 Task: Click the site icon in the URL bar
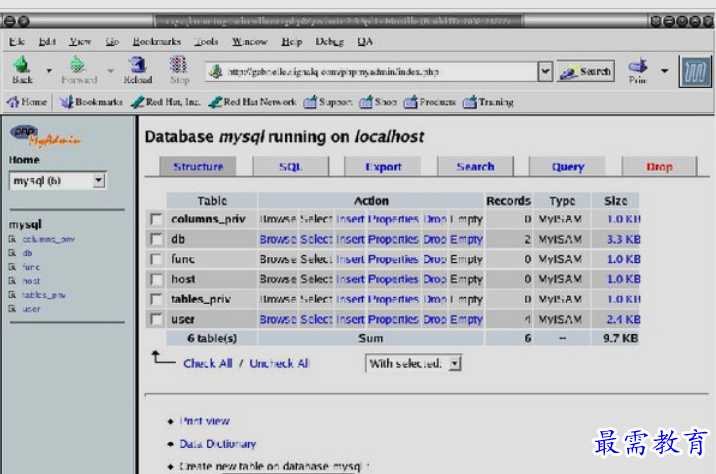coord(216,72)
